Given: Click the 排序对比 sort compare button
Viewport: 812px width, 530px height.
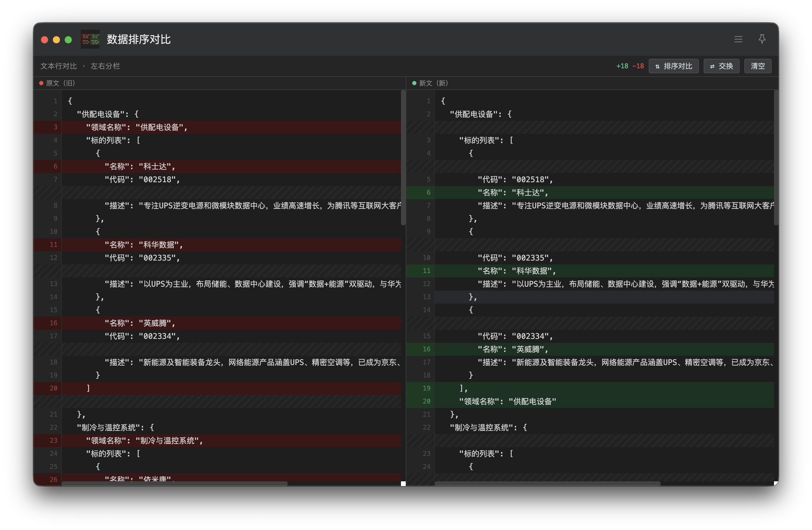Looking at the screenshot, I should click(x=673, y=66).
